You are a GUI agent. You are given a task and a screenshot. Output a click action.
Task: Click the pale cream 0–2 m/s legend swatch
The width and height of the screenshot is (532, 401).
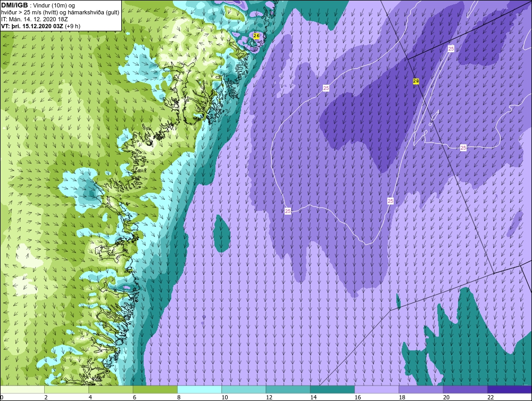[x=22, y=389]
